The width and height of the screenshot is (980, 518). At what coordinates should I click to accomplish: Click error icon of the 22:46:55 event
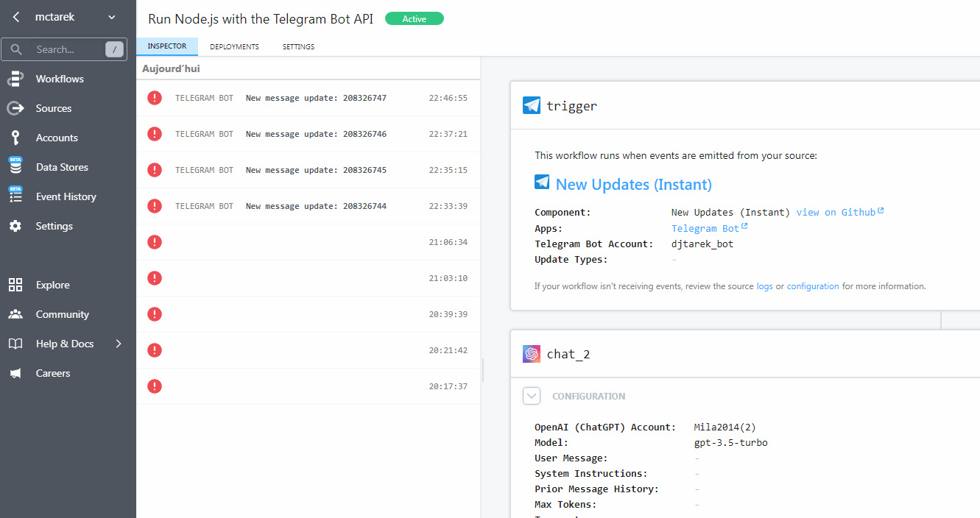[155, 98]
